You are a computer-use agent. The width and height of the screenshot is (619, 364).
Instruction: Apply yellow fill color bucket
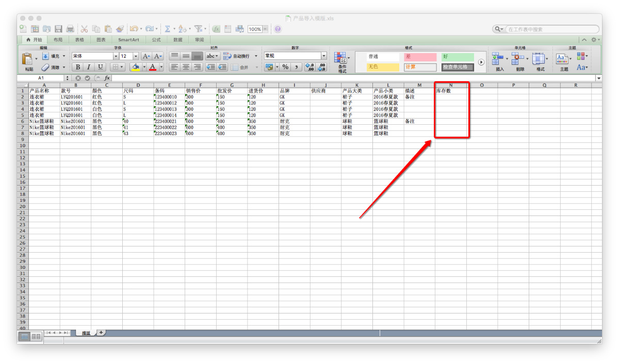point(135,67)
